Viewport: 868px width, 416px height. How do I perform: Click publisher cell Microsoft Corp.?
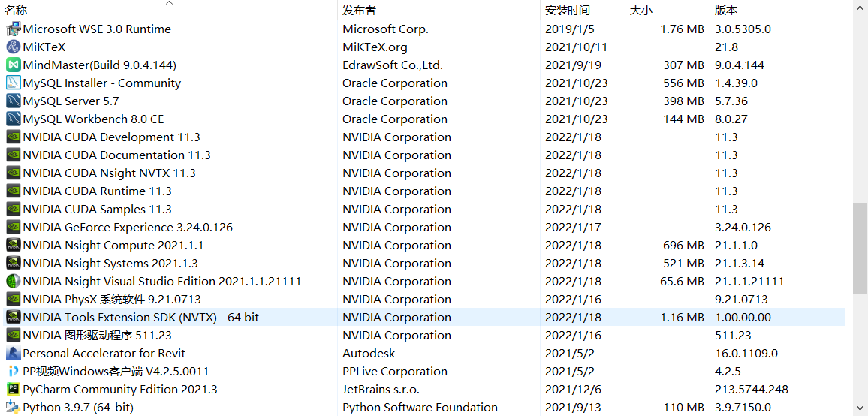pyautogui.click(x=385, y=29)
